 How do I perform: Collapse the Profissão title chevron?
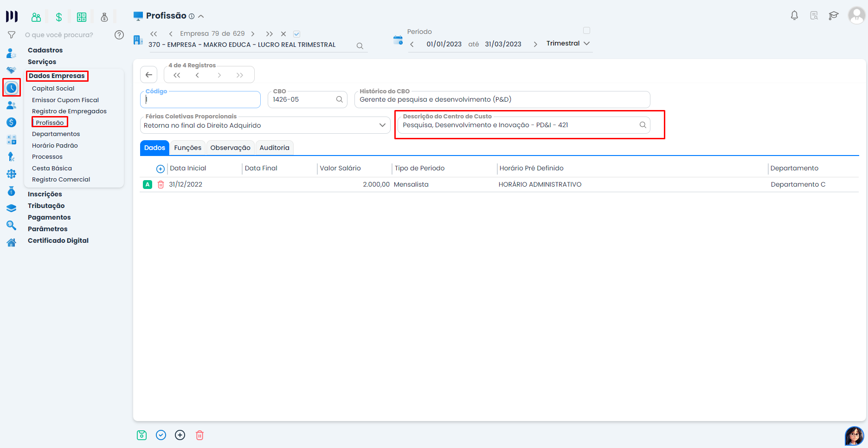[201, 16]
